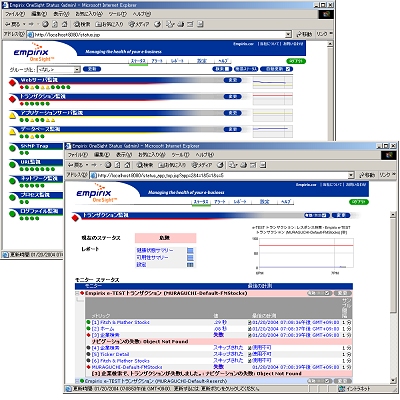The image size is (400, 400).
Task: Toggle the checkbox in the back window's auto-refresh button
Action: (x=289, y=69)
